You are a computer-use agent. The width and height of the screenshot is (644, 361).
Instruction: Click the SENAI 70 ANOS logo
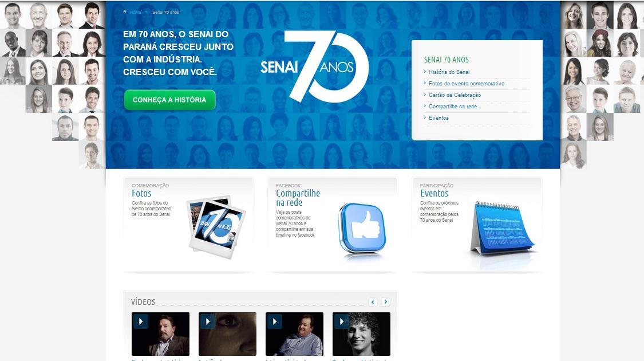315,66
